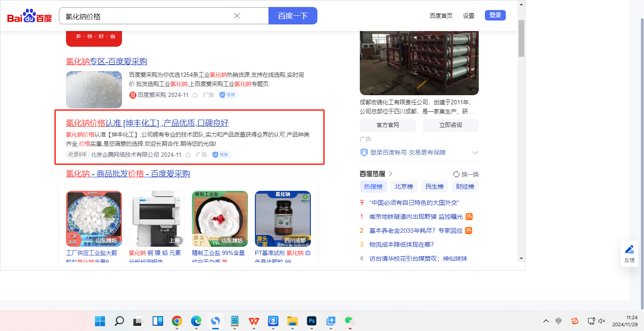Open the 氯化钠 铜 镍 铅 元素 product title
Image resolution: width=644 pixels, height=331 pixels.
[155, 257]
